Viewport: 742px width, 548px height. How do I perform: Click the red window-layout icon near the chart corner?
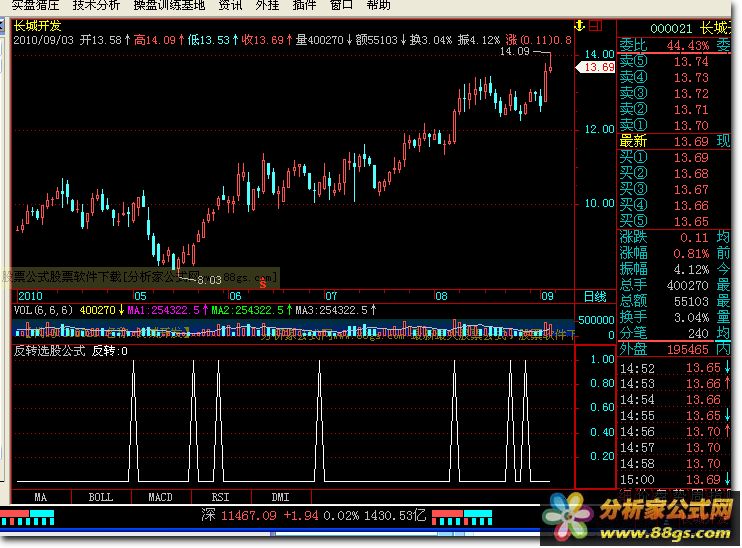[x=596, y=26]
